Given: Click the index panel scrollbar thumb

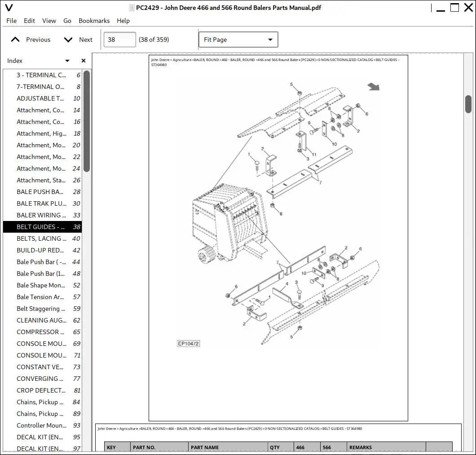Looking at the screenshot, I should (x=87, y=121).
